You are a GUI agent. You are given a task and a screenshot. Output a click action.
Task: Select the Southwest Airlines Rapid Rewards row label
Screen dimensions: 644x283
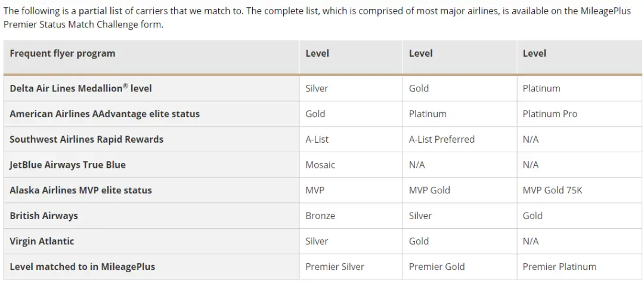[x=86, y=139]
